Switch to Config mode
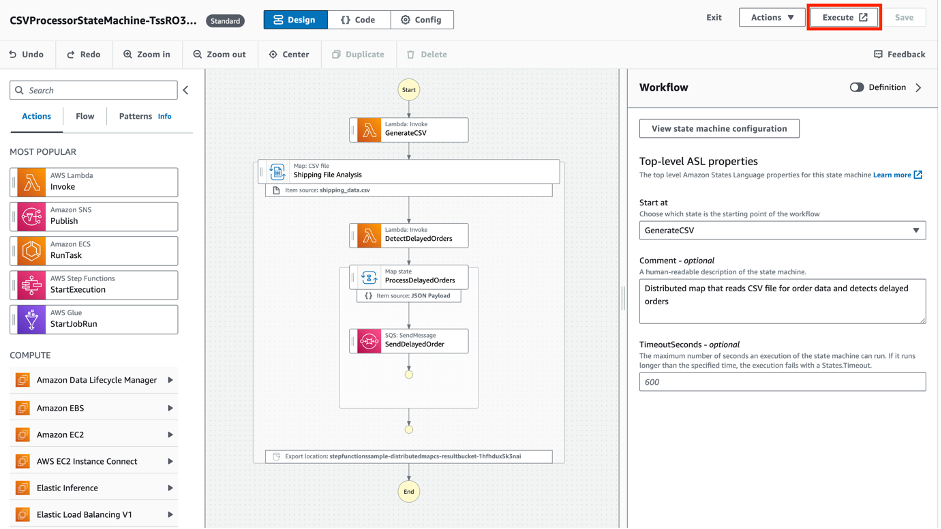Viewport: 941px width, 529px height. click(421, 20)
